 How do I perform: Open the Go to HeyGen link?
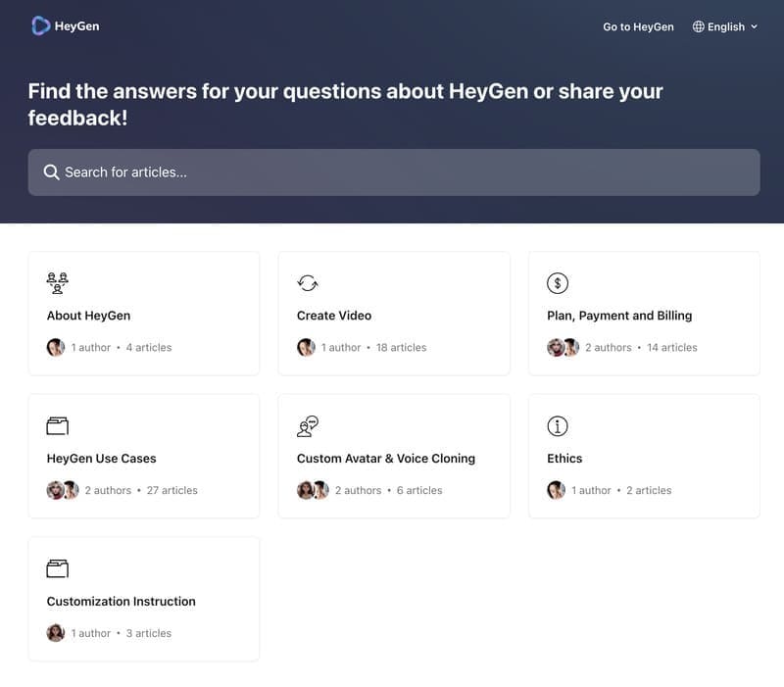(x=638, y=27)
